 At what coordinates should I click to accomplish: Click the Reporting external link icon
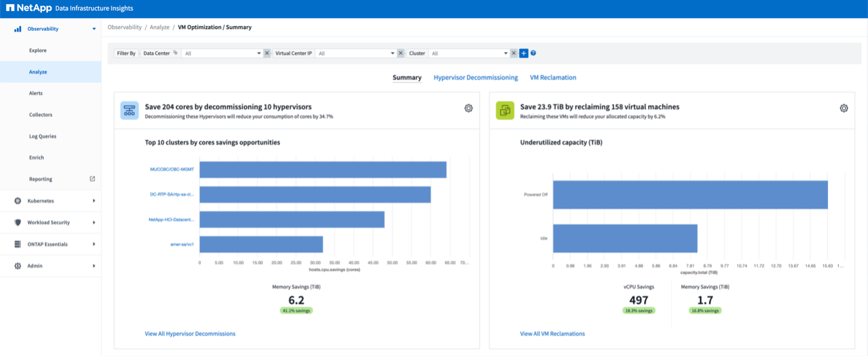pyautogui.click(x=92, y=179)
